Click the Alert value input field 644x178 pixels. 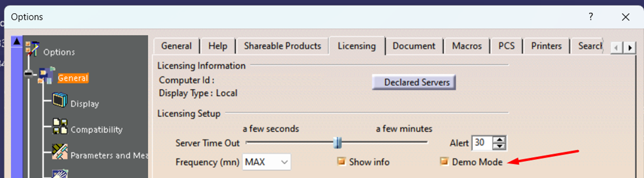click(x=482, y=143)
